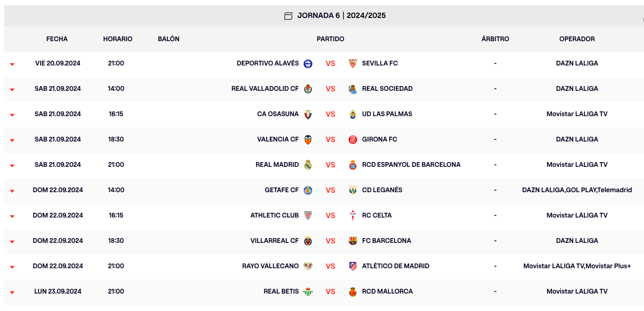Image resolution: width=644 pixels, height=311 pixels.
Task: Open the Atlético de Madrid crest
Action: point(353,266)
